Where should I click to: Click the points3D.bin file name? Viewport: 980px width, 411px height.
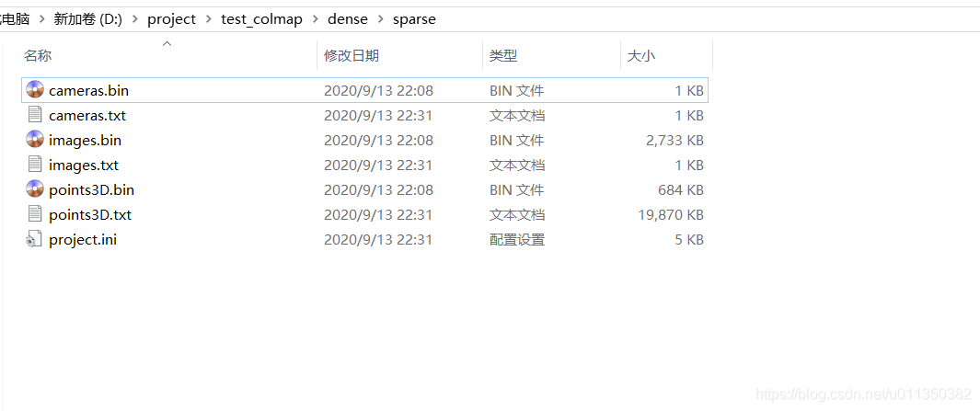click(x=91, y=190)
